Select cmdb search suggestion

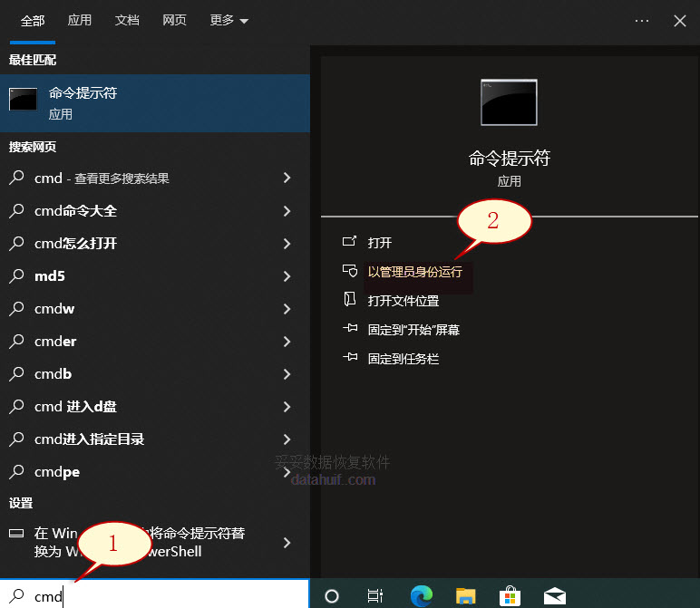click(x=155, y=373)
